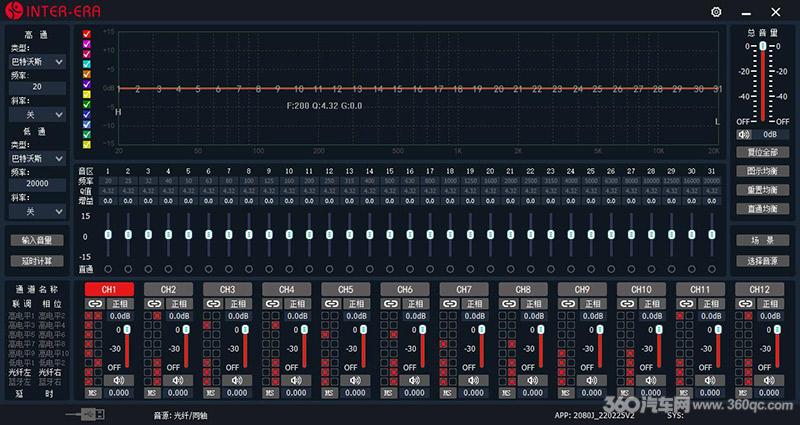Select the CH2 channel tab
800x425 pixels.
click(x=168, y=289)
